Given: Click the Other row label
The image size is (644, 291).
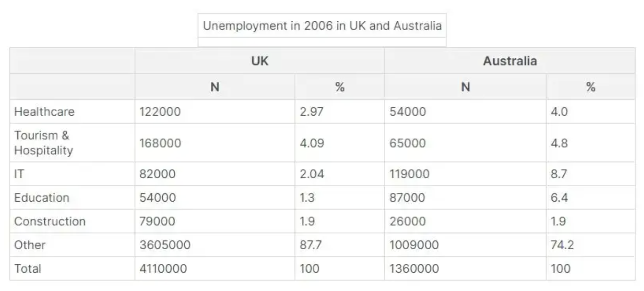Looking at the screenshot, I should [30, 245].
